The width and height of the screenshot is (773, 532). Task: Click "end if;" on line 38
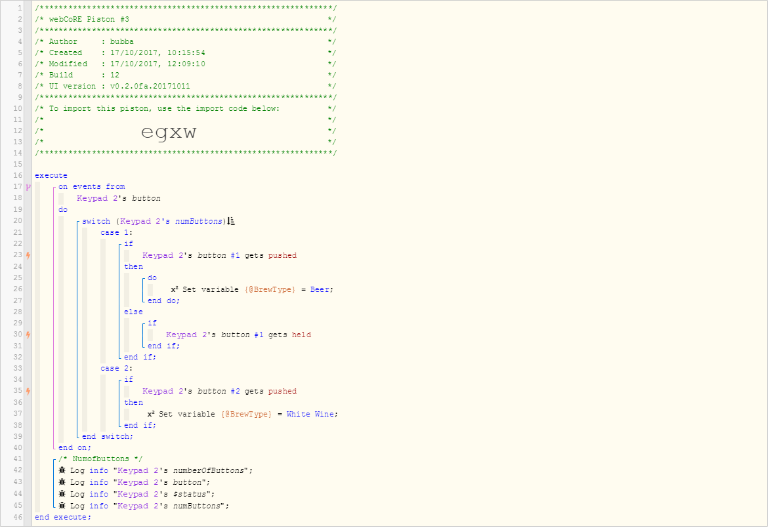(140, 426)
